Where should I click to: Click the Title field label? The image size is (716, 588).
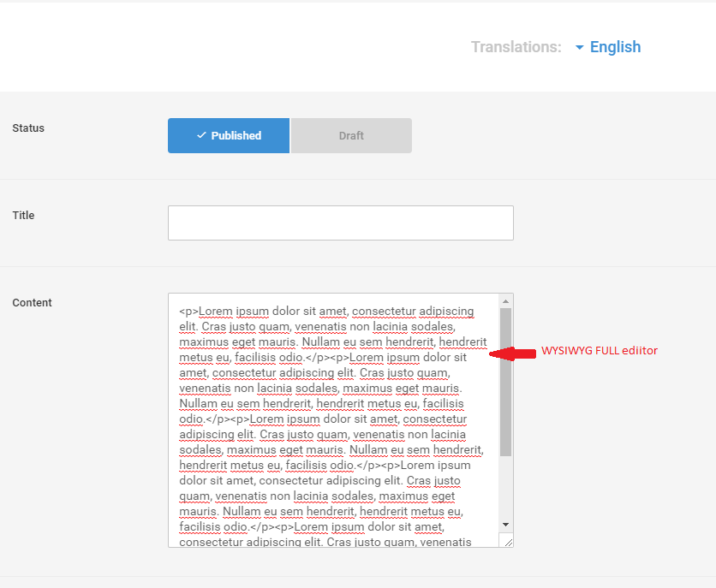23,216
